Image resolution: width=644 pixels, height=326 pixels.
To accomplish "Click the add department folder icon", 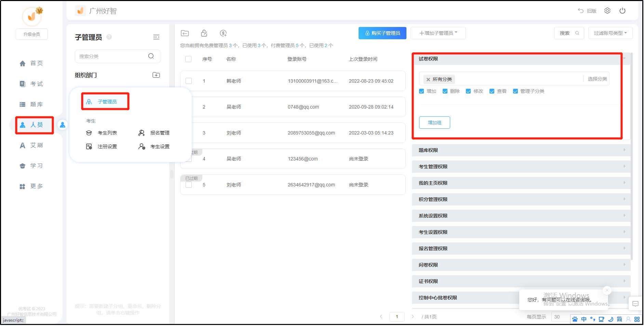I will [x=156, y=75].
